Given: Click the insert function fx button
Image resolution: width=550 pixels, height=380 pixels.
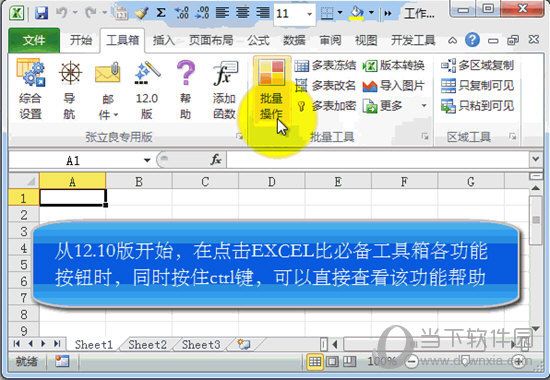Looking at the screenshot, I should click(216, 160).
